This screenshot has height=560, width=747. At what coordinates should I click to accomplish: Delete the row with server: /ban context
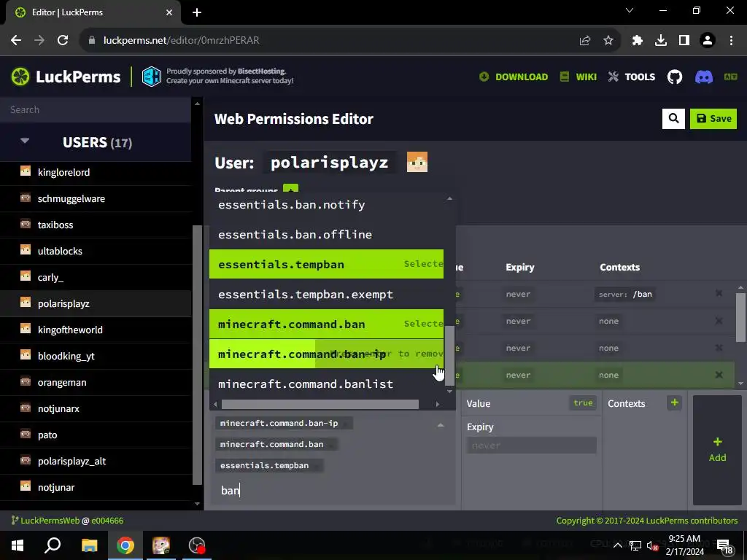(x=719, y=293)
